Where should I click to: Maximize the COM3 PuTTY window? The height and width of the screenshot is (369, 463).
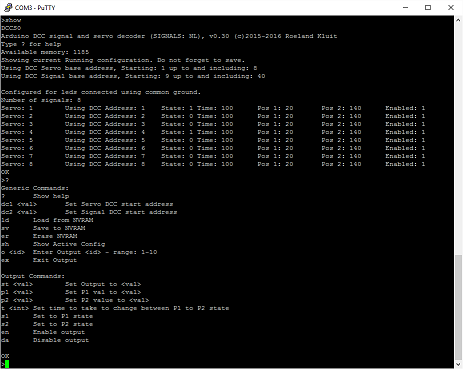point(428,7)
